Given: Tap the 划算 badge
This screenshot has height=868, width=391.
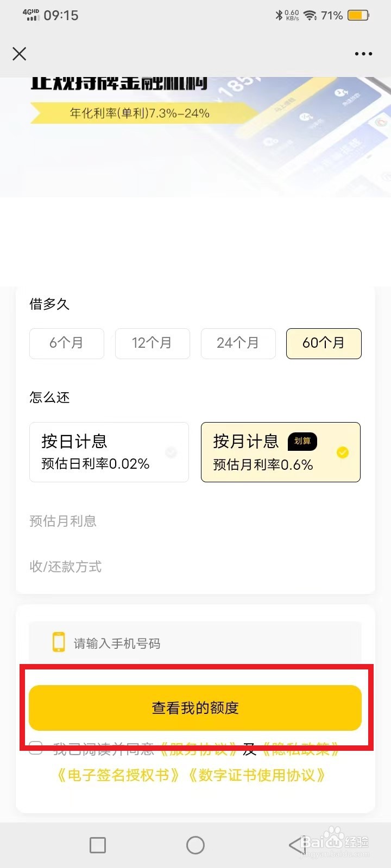Looking at the screenshot, I should pyautogui.click(x=302, y=441).
